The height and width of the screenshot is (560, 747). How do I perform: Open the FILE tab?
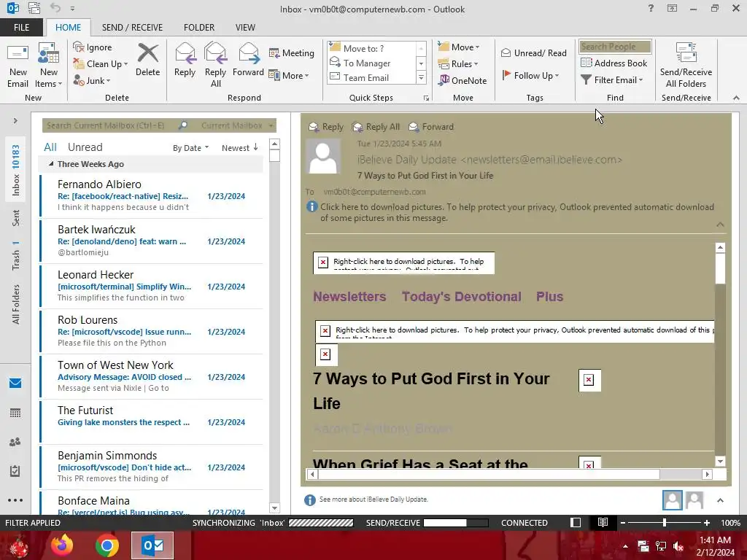(x=21, y=28)
